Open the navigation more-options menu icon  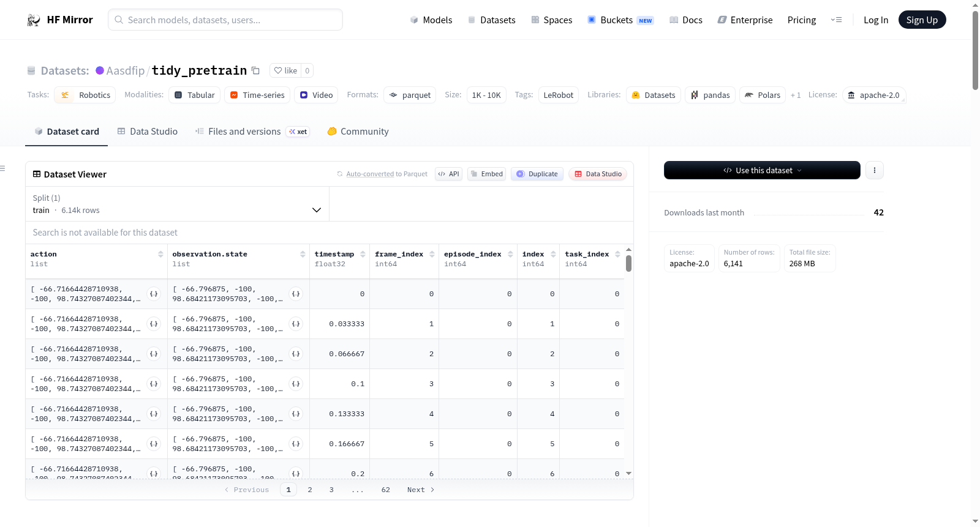(x=836, y=20)
